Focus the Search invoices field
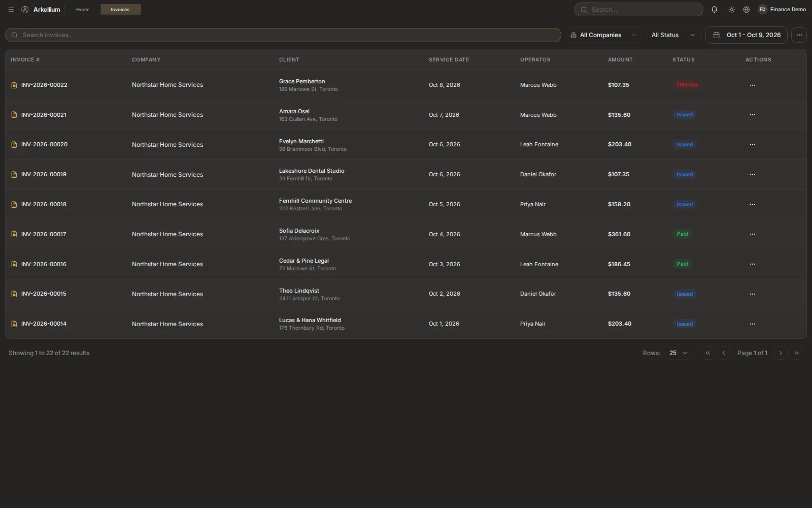The image size is (812, 508). pyautogui.click(x=283, y=35)
